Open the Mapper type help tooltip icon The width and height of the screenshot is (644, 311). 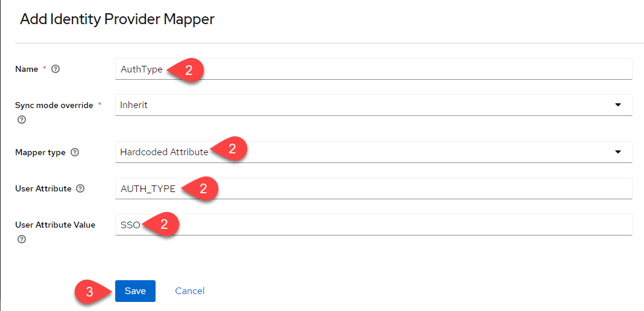pyautogui.click(x=75, y=153)
